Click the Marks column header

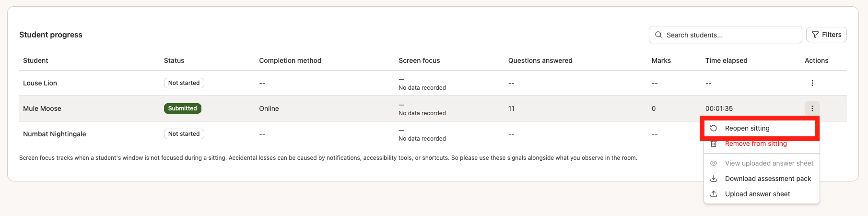661,60
